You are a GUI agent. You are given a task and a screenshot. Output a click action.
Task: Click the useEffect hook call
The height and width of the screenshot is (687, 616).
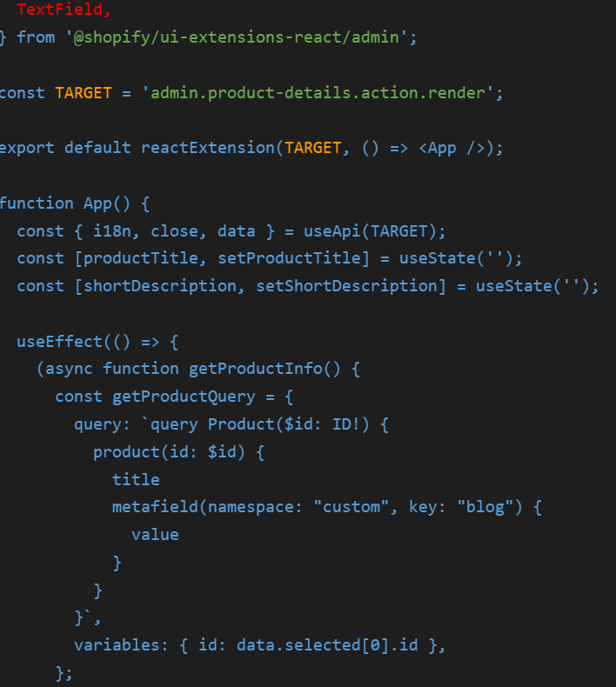tap(54, 341)
